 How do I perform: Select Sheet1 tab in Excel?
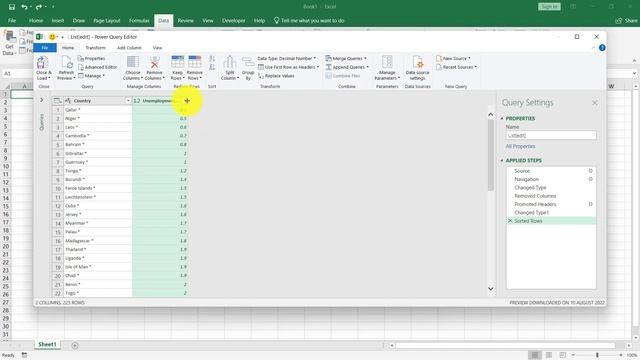[47, 344]
